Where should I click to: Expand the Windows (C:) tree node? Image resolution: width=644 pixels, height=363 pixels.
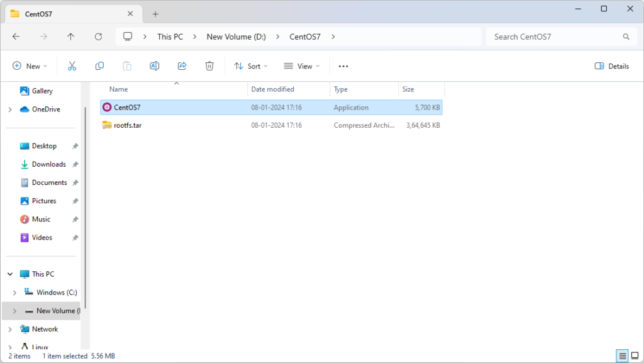click(14, 293)
